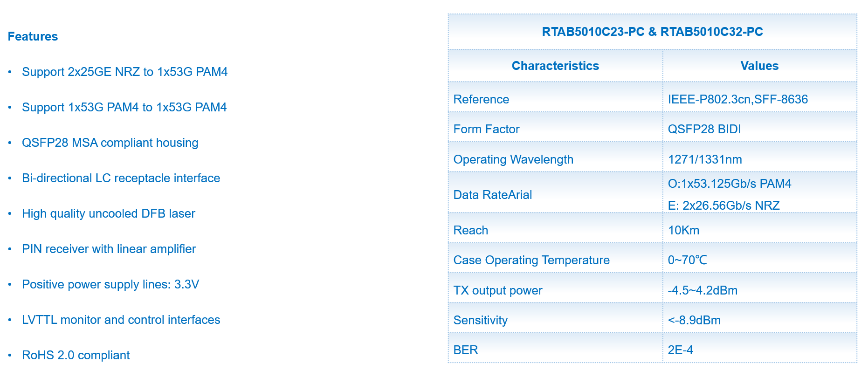
Task: Select the 'IEEE-P802.3cn,SFF-8636' reference value
Action: (x=737, y=99)
